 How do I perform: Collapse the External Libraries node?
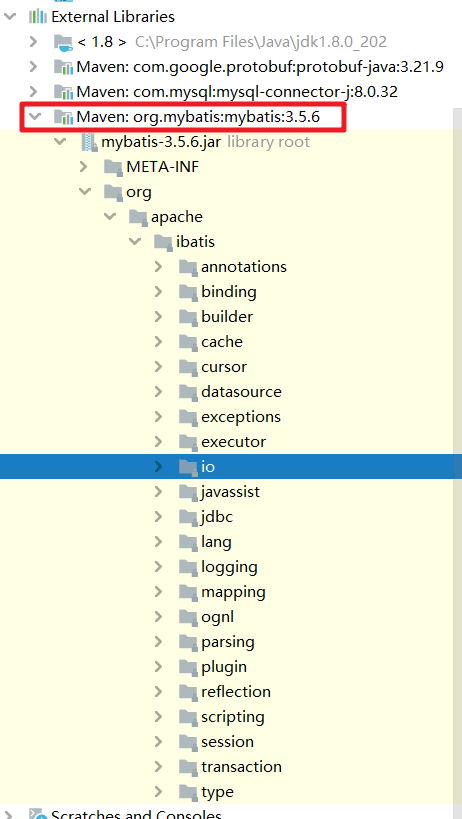(x=9, y=17)
